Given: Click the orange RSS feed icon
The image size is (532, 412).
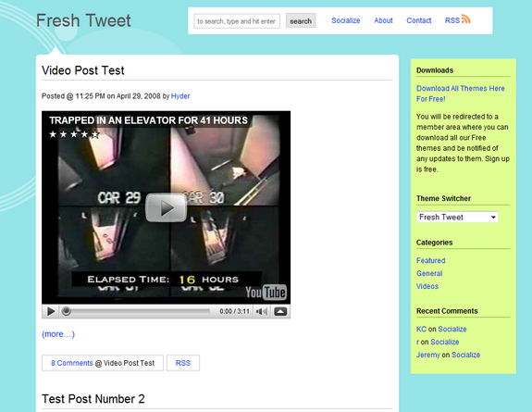Looking at the screenshot, I should coord(466,19).
